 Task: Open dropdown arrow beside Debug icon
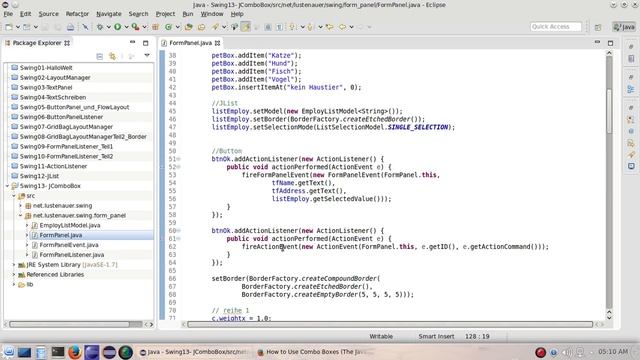(109, 27)
